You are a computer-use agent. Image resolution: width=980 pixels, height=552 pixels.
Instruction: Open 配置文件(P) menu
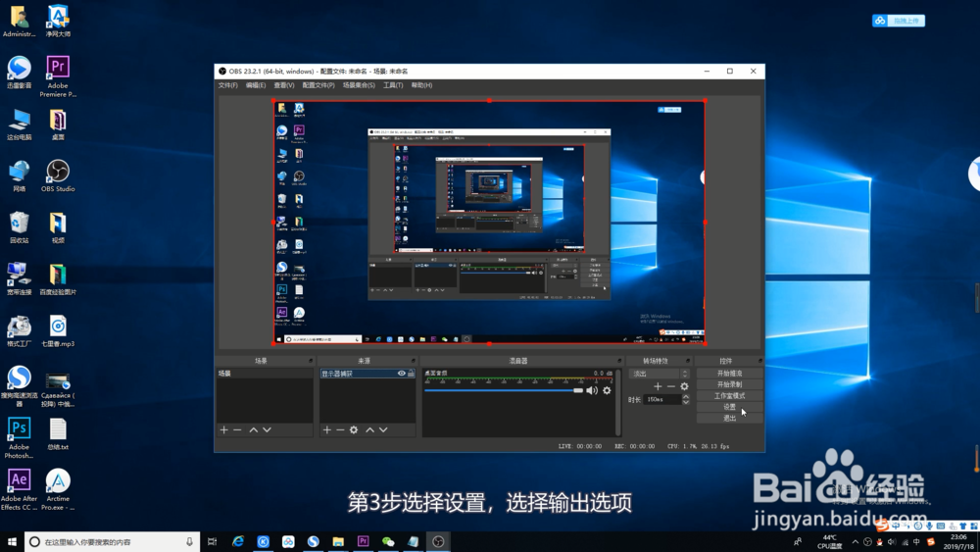pos(318,85)
